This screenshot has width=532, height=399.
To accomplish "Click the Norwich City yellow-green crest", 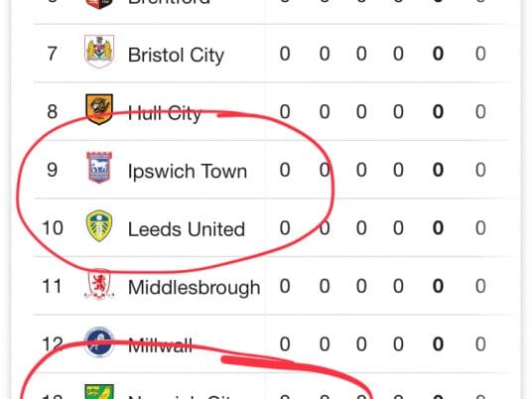I will [99, 392].
